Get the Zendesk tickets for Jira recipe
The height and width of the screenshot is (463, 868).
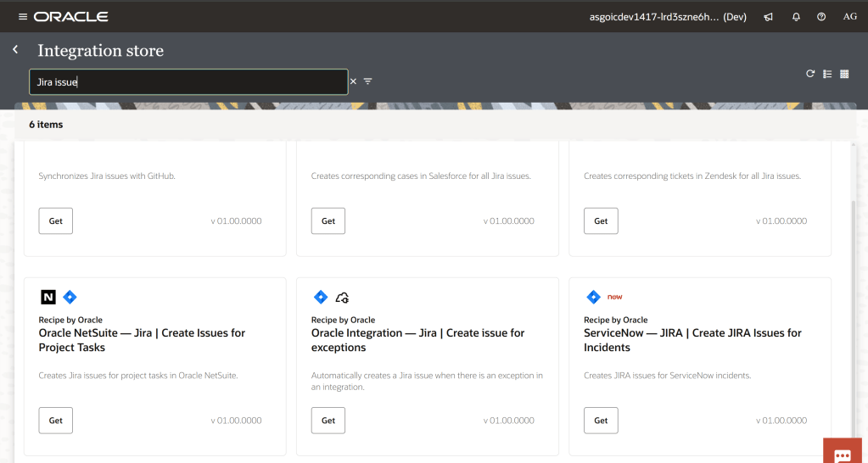click(601, 220)
